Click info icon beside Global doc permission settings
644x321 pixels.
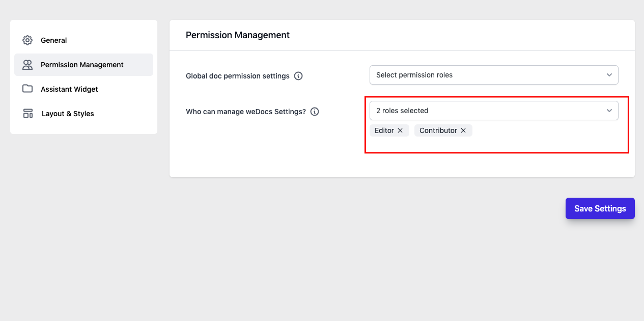point(299,76)
